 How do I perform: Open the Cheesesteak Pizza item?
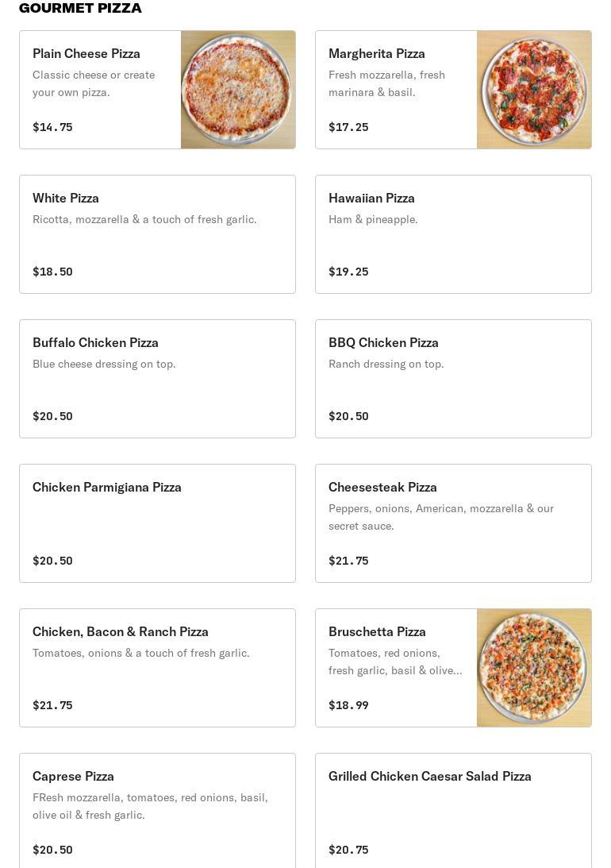coord(453,523)
